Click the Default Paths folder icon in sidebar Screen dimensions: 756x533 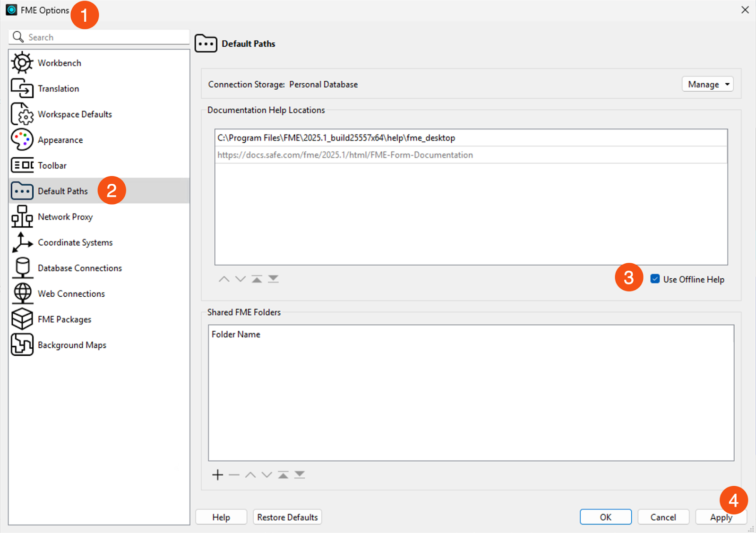click(x=22, y=191)
